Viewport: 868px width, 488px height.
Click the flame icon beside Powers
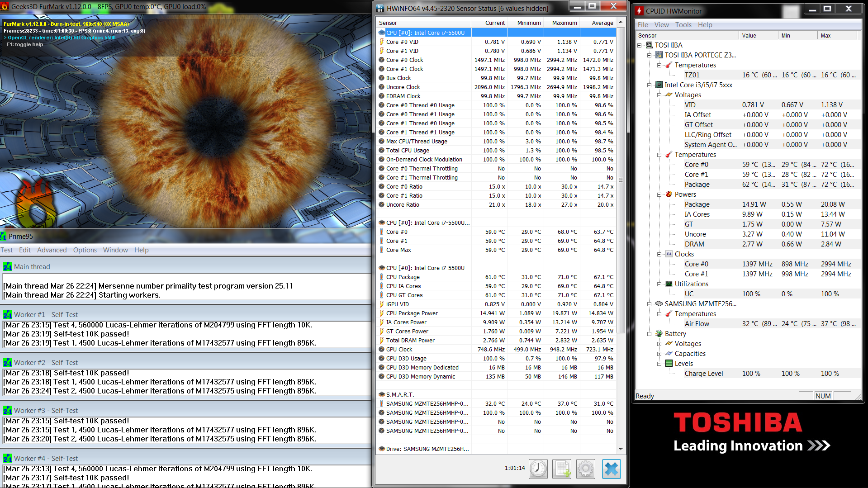[x=669, y=194]
